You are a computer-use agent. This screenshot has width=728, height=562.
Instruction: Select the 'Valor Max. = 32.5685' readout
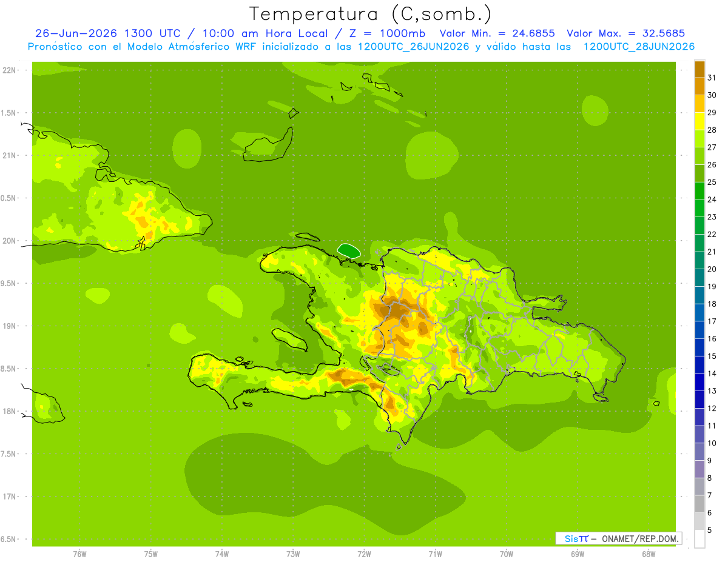(625, 33)
